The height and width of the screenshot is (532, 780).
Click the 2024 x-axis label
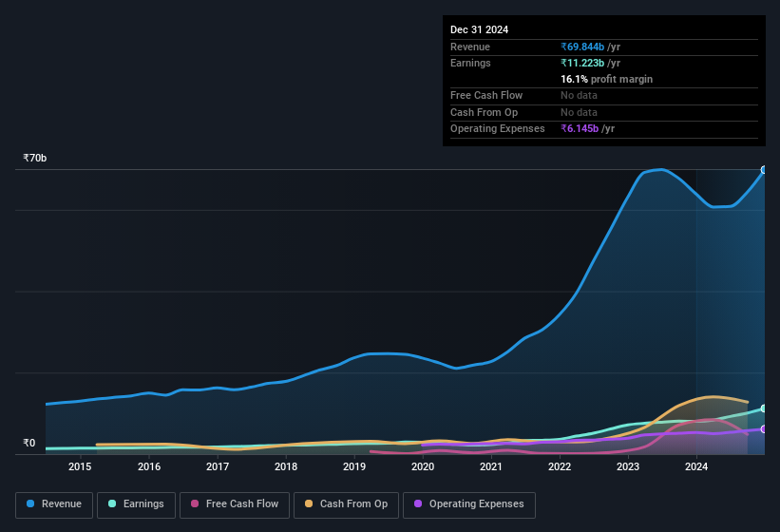[x=696, y=466]
